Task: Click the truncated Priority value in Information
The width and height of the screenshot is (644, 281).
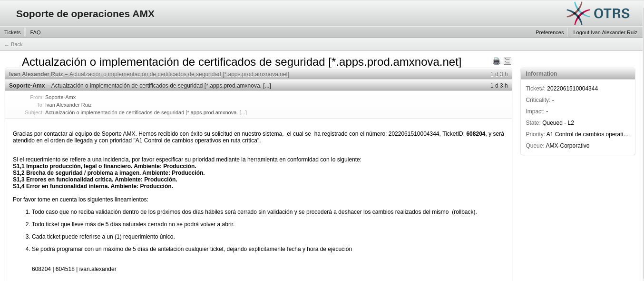Action: 587,134
